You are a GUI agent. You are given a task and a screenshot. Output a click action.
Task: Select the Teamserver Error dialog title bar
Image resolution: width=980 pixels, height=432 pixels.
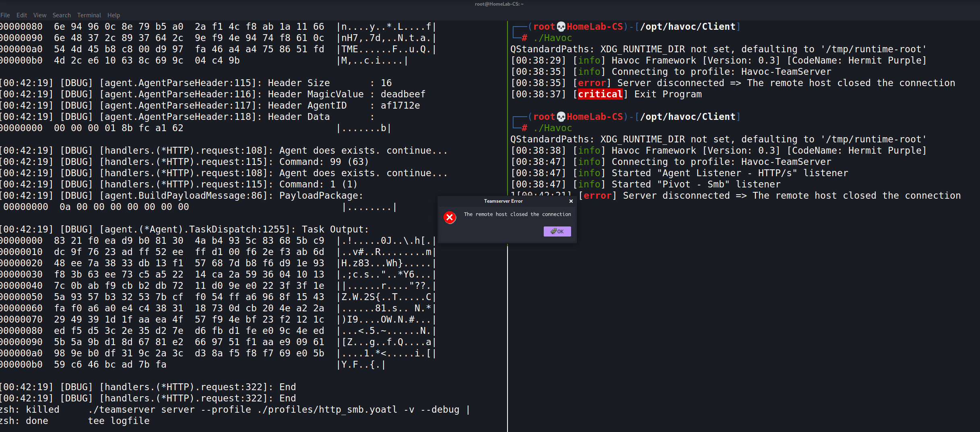[503, 201]
